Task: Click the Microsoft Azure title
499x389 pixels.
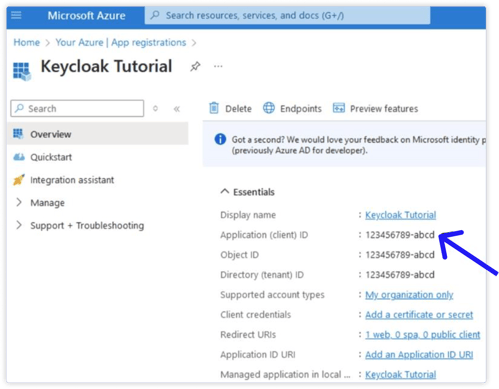Action: pyautogui.click(x=86, y=16)
